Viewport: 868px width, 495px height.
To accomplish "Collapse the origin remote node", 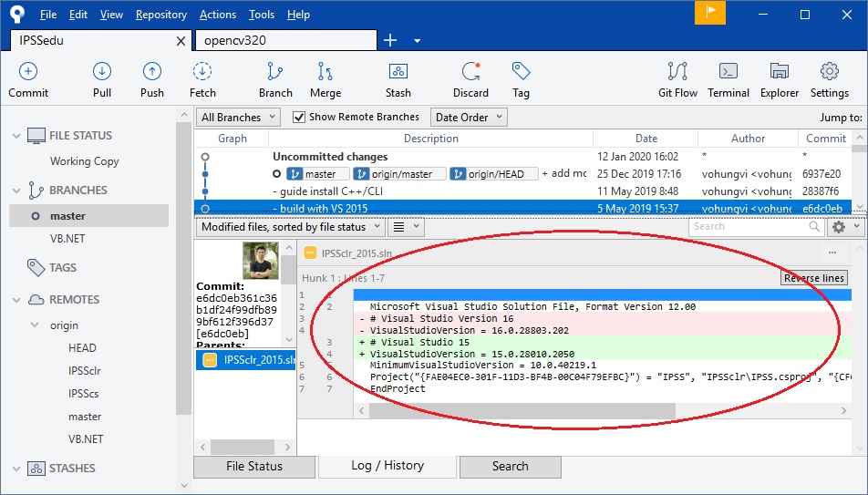I will pyautogui.click(x=35, y=325).
